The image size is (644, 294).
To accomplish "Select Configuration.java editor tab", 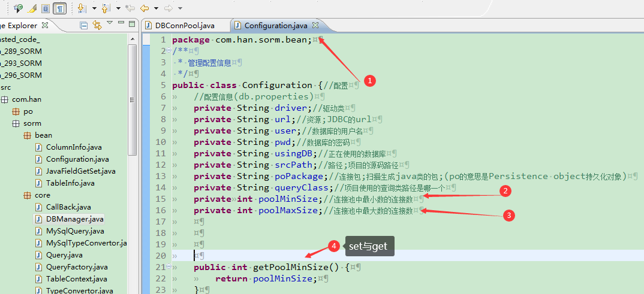I will pos(276,25).
